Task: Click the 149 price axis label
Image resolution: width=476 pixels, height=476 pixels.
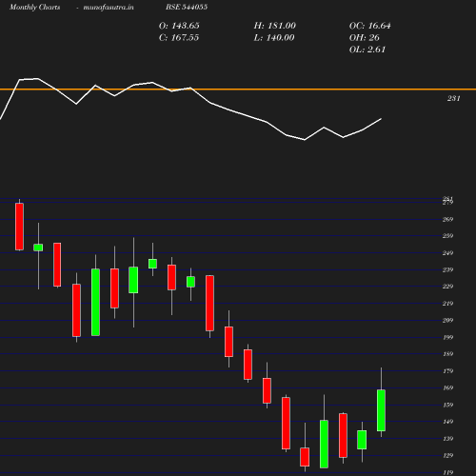Action: tap(447, 422)
